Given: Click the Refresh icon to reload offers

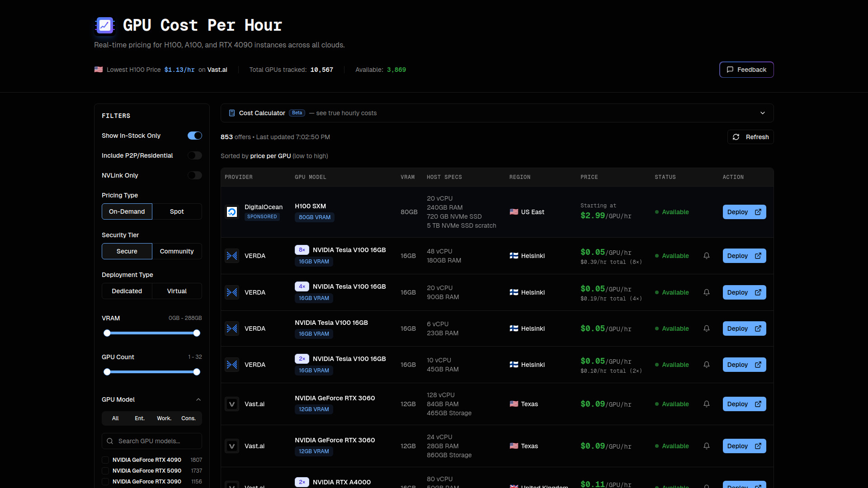Looking at the screenshot, I should click(736, 137).
